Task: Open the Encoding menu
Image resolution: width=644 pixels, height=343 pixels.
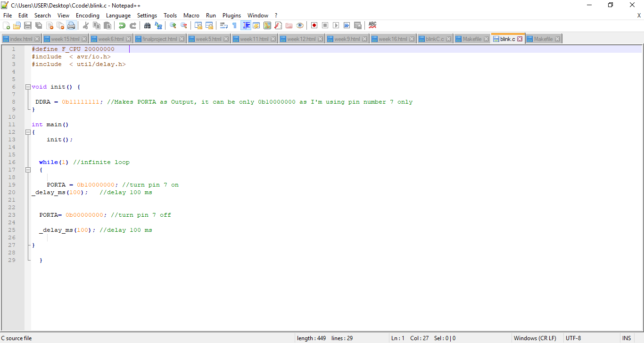Action: 87,16
